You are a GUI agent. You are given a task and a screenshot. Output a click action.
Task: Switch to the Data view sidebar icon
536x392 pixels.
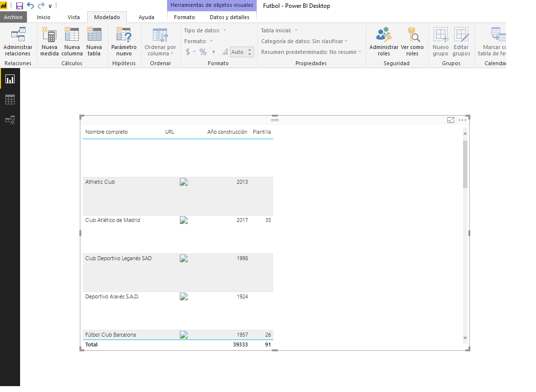coord(9,99)
